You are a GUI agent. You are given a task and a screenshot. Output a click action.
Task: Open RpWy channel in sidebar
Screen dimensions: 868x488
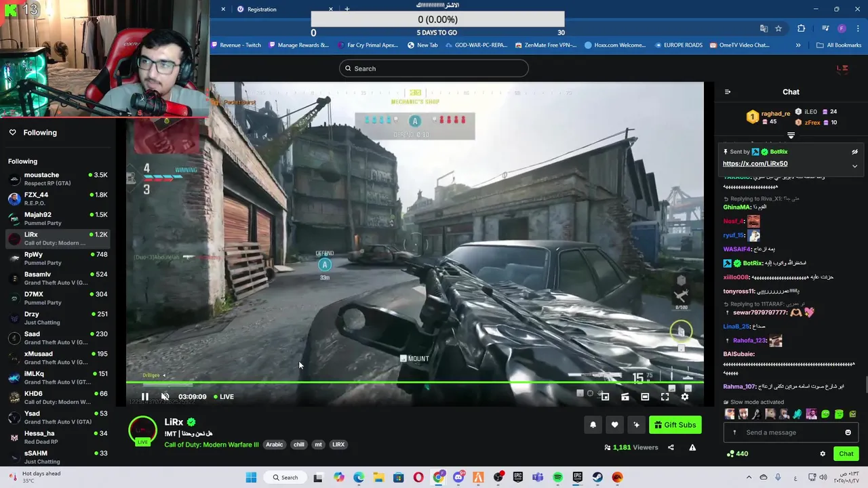pyautogui.click(x=58, y=258)
